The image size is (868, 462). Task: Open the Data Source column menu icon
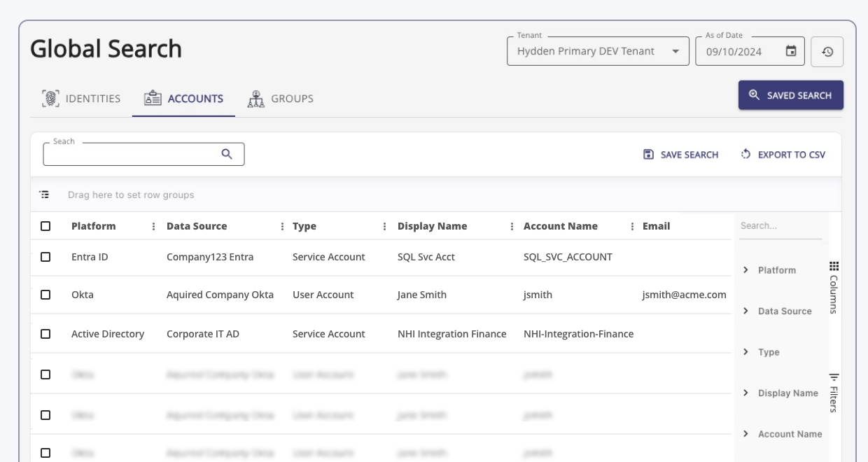[x=283, y=226]
